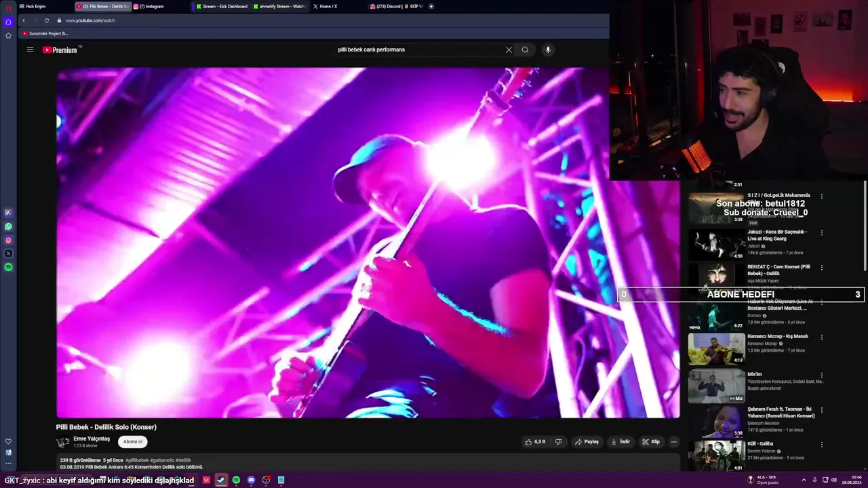This screenshot has height=488, width=868.
Task: Dislike the Pilli Bebek video
Action: [x=558, y=442]
